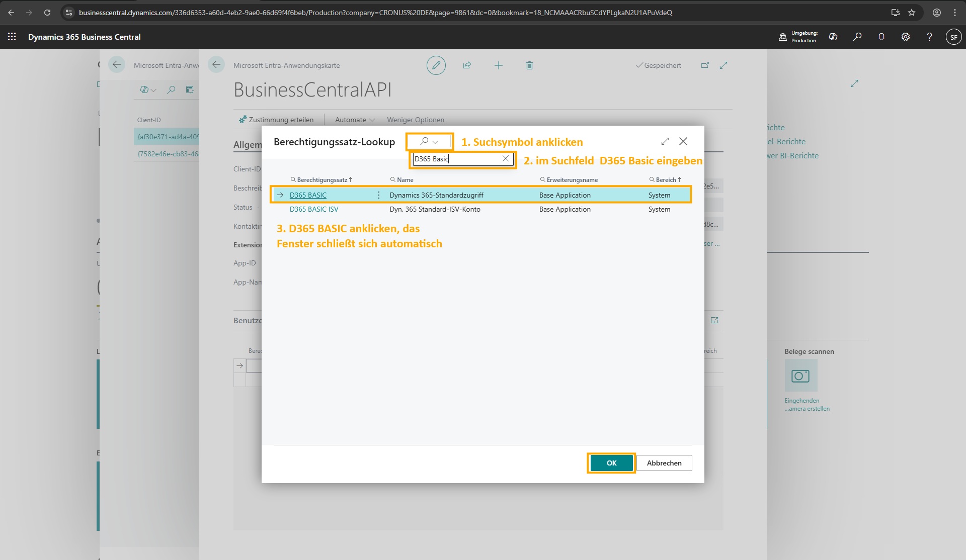966x560 pixels.
Task: Click the browser back arrow
Action: 11,13
